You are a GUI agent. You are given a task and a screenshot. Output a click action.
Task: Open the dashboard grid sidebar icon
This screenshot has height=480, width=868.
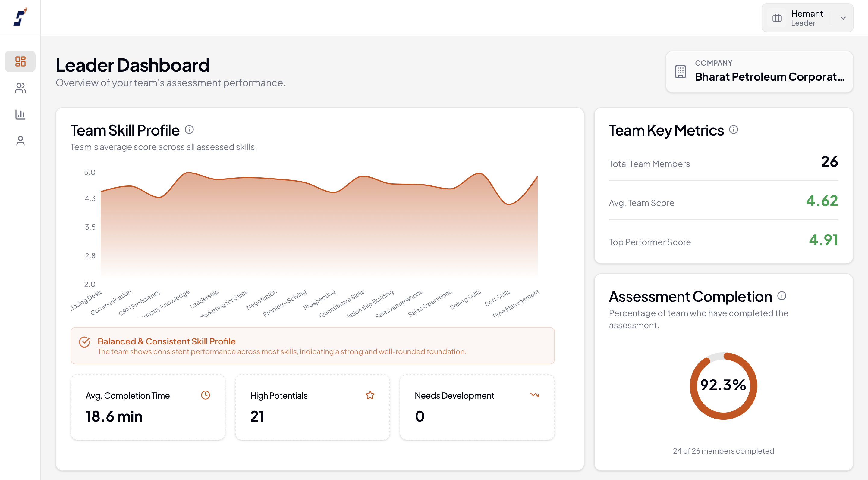pos(20,61)
